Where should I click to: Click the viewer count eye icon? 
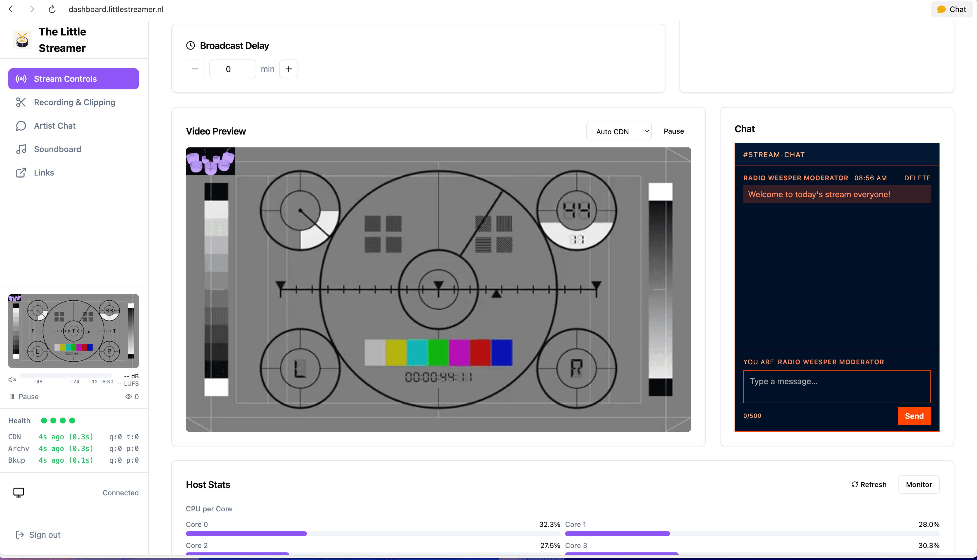click(128, 396)
